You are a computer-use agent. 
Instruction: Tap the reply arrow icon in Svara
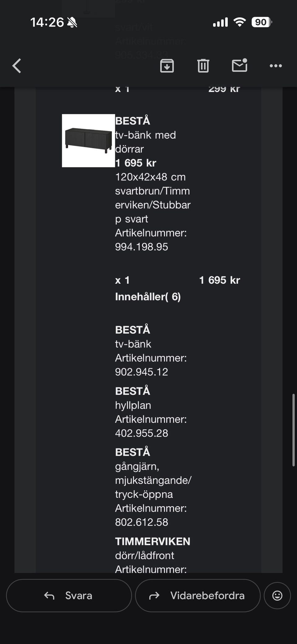tap(49, 595)
